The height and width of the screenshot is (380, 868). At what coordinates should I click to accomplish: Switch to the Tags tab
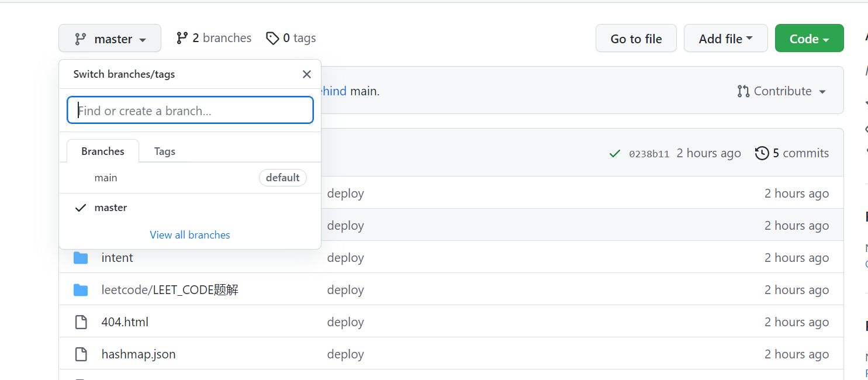tap(165, 151)
